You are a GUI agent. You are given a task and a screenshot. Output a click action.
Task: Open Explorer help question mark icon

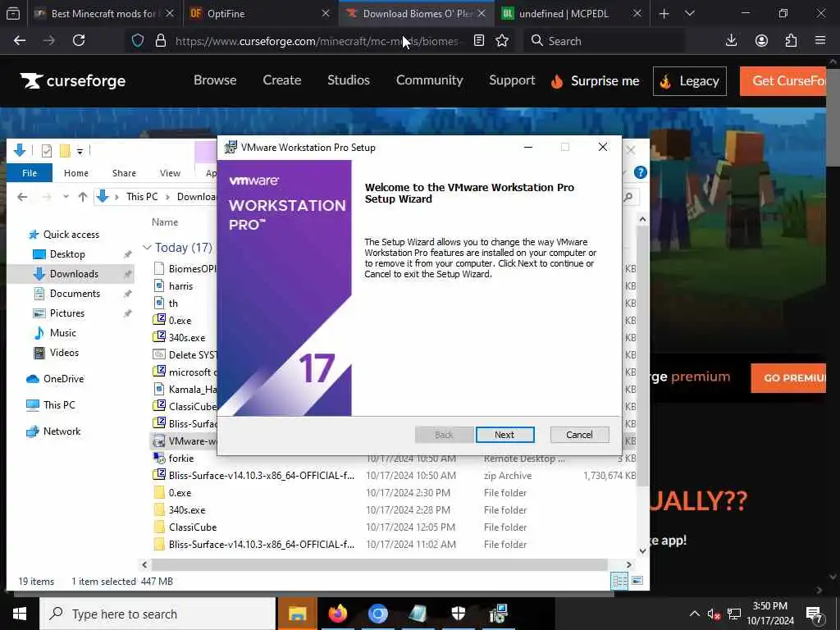pyautogui.click(x=640, y=172)
